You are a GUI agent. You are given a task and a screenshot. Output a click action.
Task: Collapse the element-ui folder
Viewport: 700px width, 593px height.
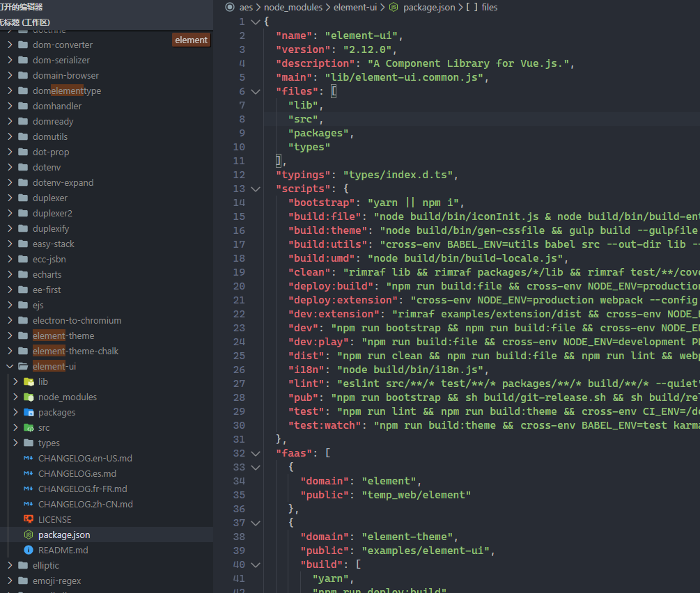click(10, 366)
